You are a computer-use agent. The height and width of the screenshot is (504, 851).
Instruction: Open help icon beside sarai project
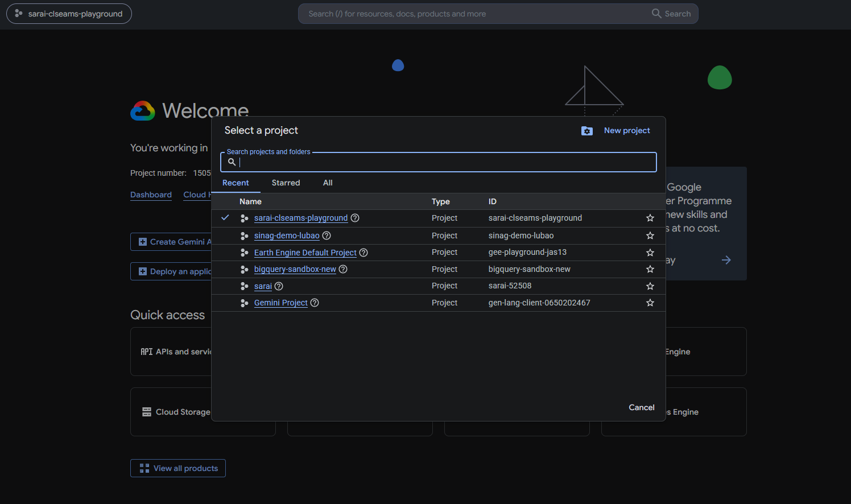(x=279, y=286)
